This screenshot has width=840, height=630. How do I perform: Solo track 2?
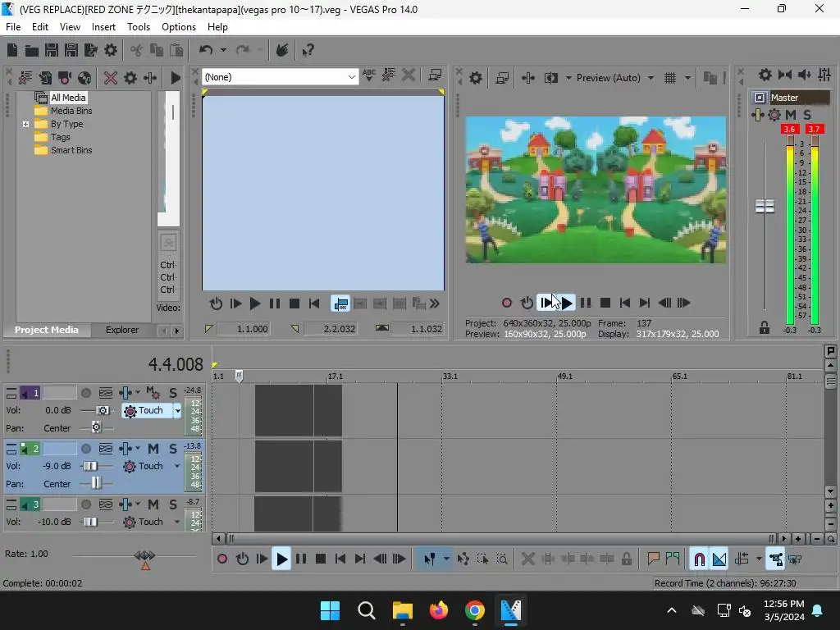coord(172,449)
